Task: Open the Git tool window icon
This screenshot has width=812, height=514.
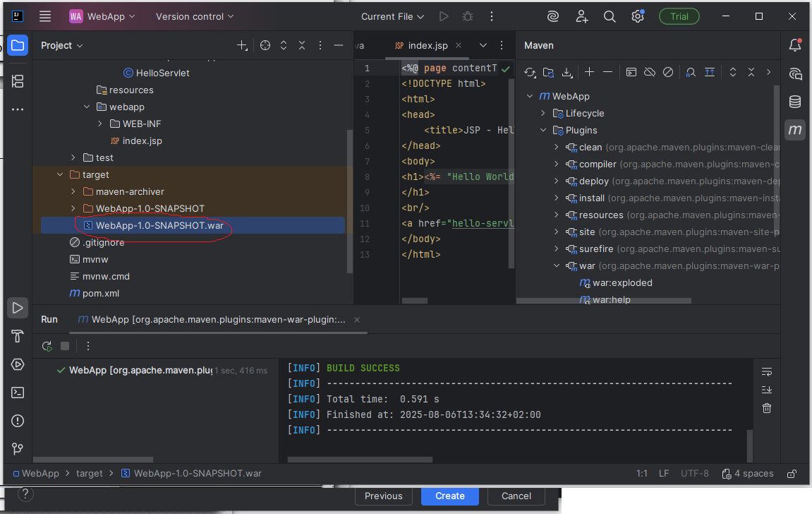Action: 18,449
